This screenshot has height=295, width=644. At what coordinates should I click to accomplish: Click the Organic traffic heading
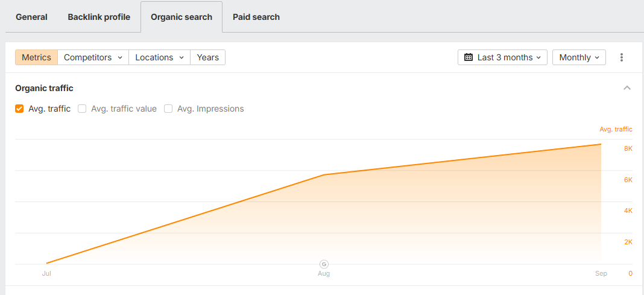click(x=45, y=88)
